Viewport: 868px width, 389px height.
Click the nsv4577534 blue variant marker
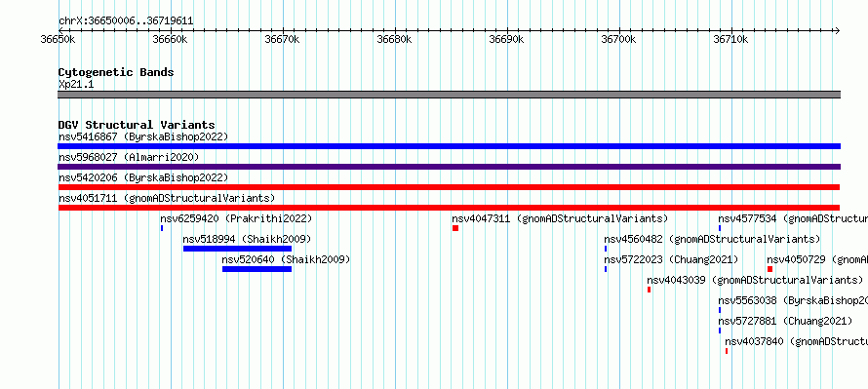(x=720, y=228)
